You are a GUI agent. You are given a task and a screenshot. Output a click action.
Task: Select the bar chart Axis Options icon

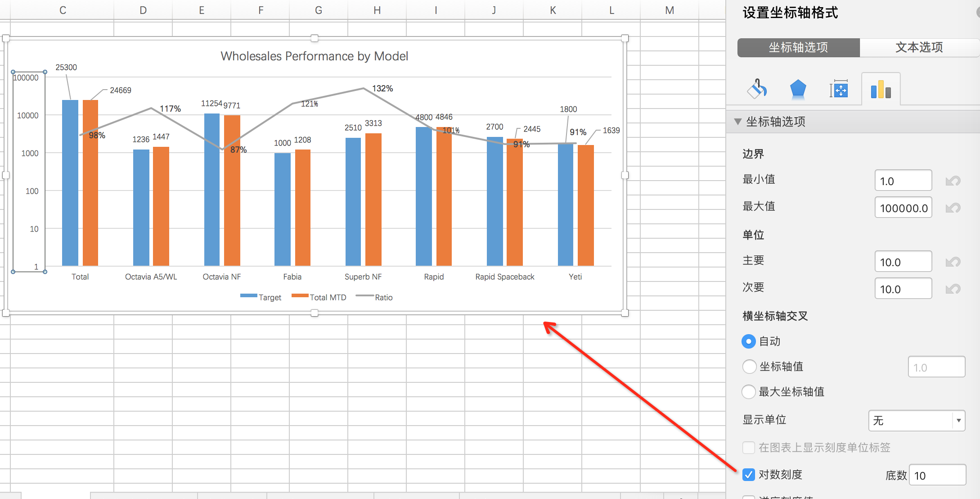pyautogui.click(x=881, y=89)
